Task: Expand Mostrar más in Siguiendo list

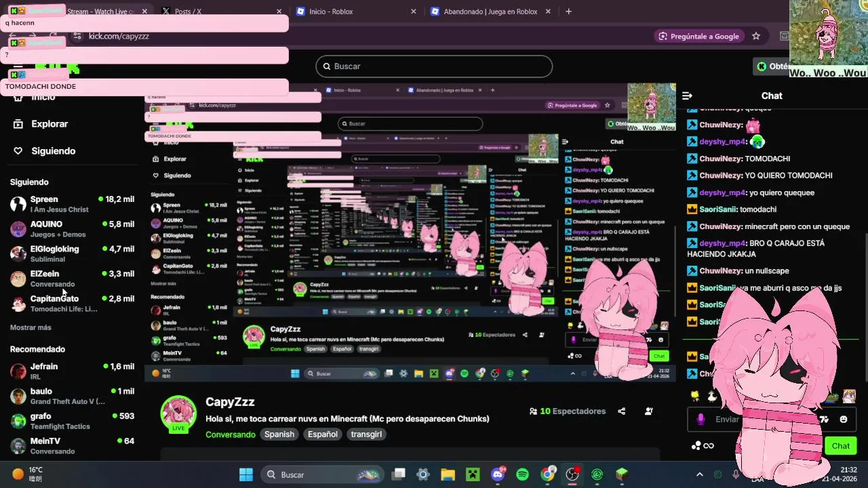Action: 31,327
